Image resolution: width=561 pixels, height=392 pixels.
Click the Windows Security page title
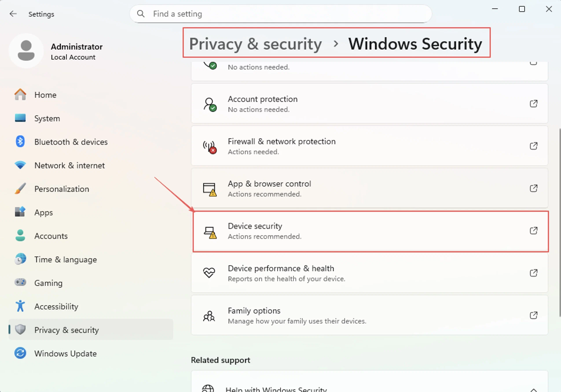[x=415, y=44]
